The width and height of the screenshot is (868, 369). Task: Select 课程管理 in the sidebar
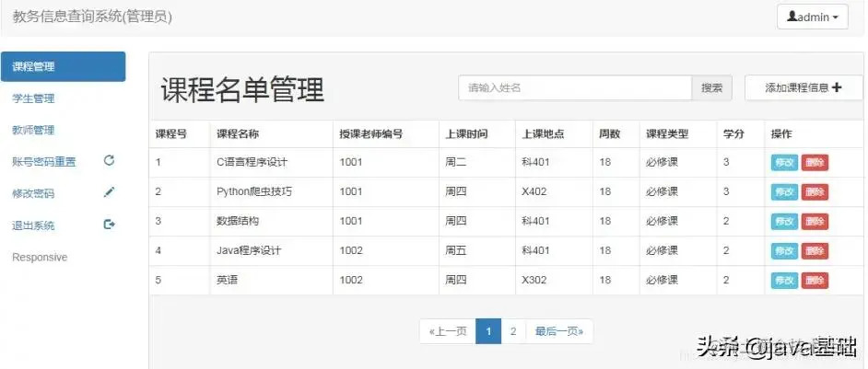tap(63, 66)
